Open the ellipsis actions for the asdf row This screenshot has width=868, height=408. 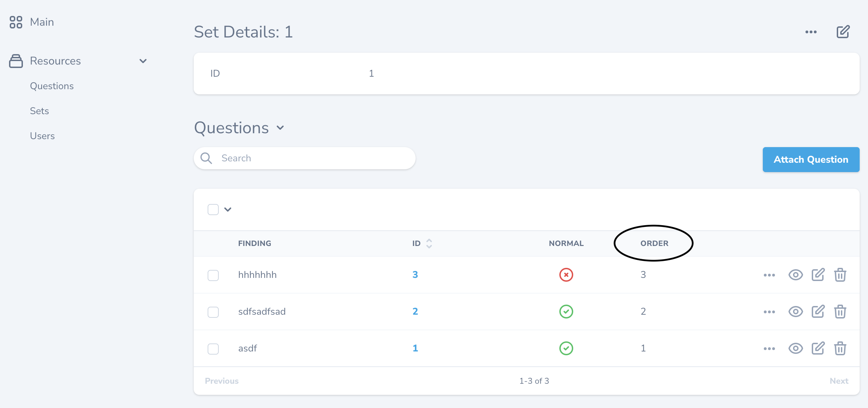click(x=769, y=348)
